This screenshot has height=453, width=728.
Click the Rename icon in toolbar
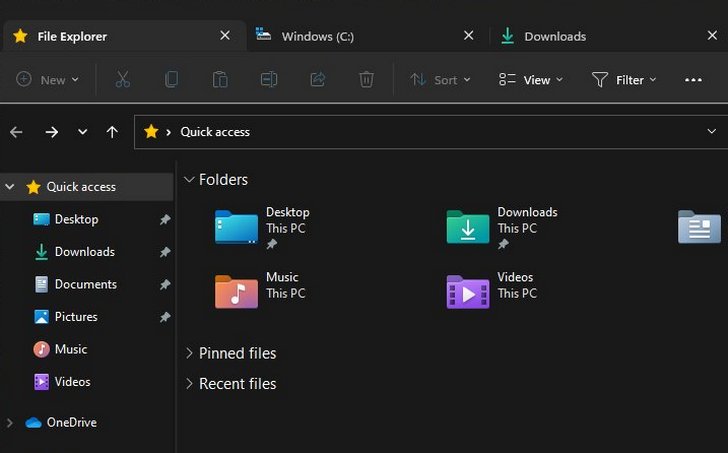coord(269,79)
